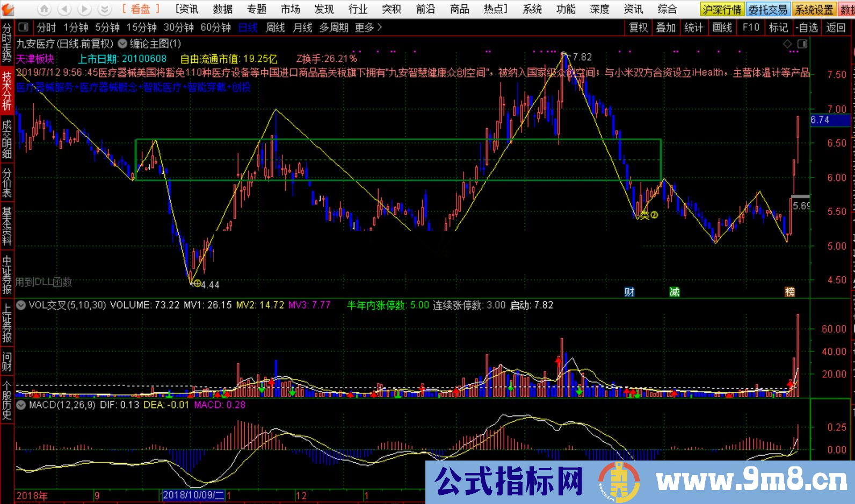Select the 周线 weekly period
The image size is (855, 504).
click(276, 27)
